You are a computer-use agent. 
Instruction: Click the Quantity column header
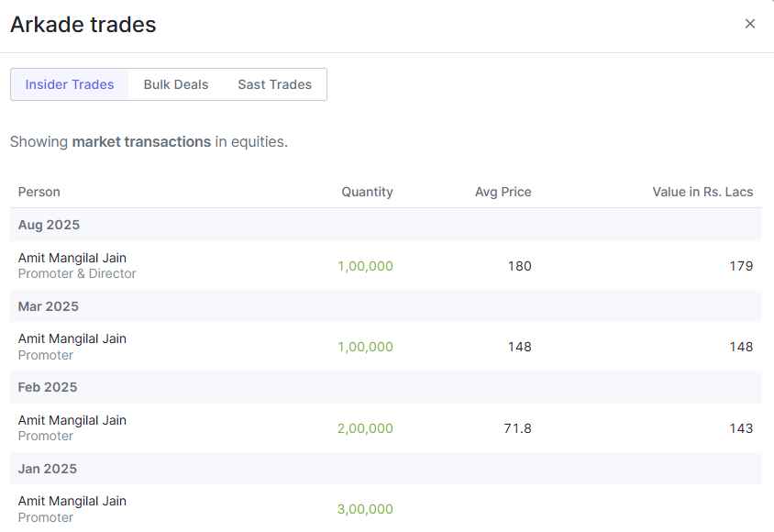[367, 192]
